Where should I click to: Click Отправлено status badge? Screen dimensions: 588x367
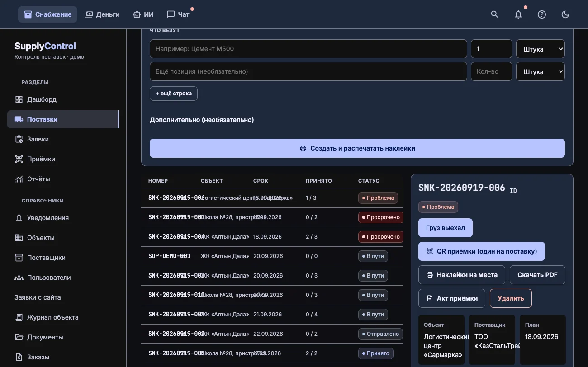[381, 334]
